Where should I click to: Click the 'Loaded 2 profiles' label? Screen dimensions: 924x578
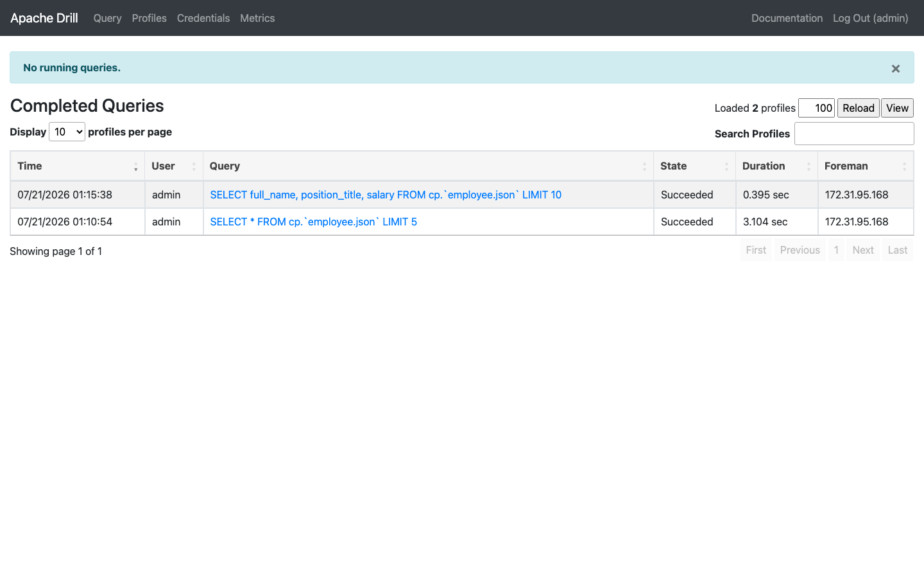pos(755,108)
